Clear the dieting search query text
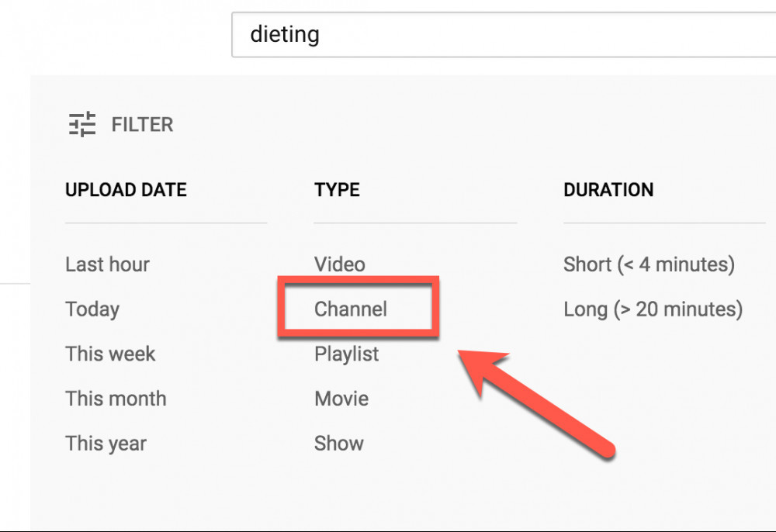The height and width of the screenshot is (532, 776). (284, 35)
